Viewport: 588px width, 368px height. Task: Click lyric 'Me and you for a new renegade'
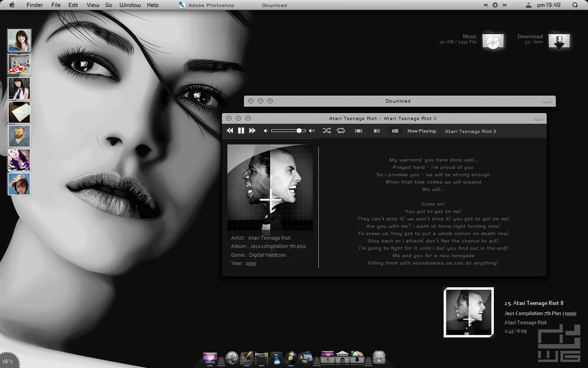(433, 256)
